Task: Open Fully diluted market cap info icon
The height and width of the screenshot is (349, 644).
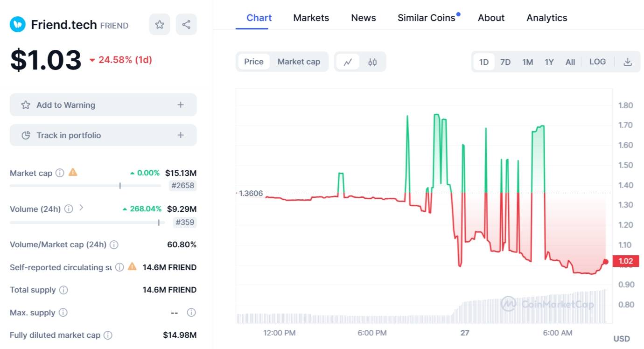Action: pos(108,335)
